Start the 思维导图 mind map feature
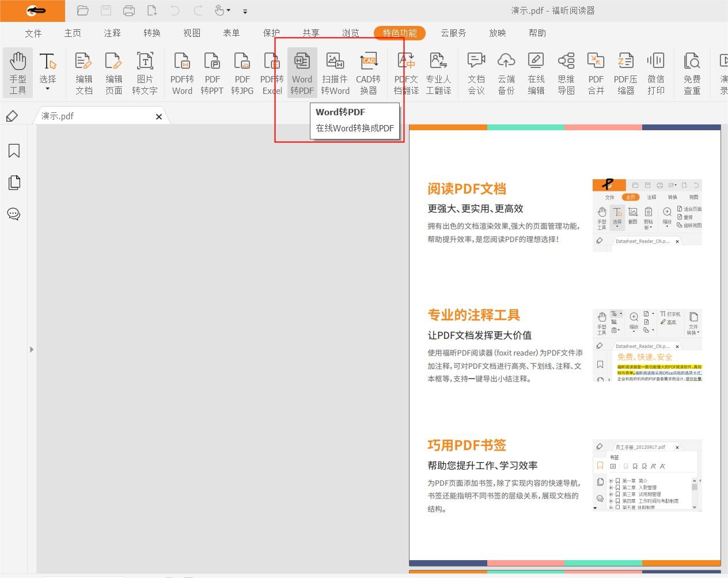Viewport: 728px width, 578px height. tap(566, 72)
